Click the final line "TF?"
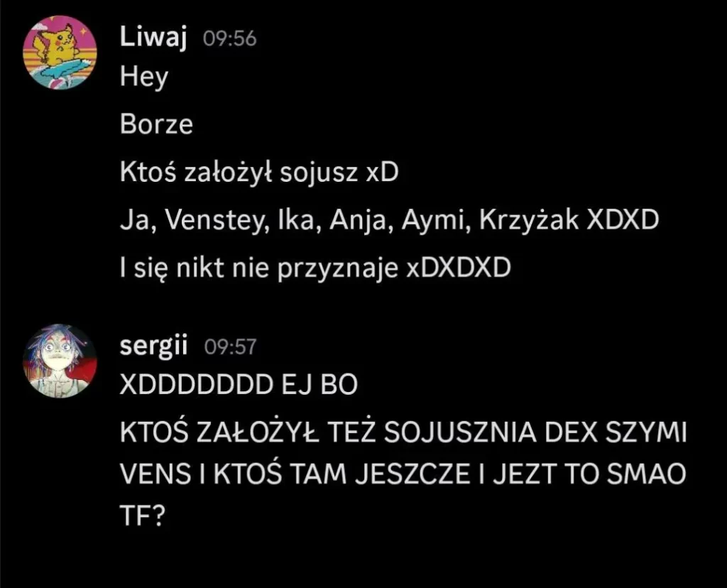 (142, 516)
